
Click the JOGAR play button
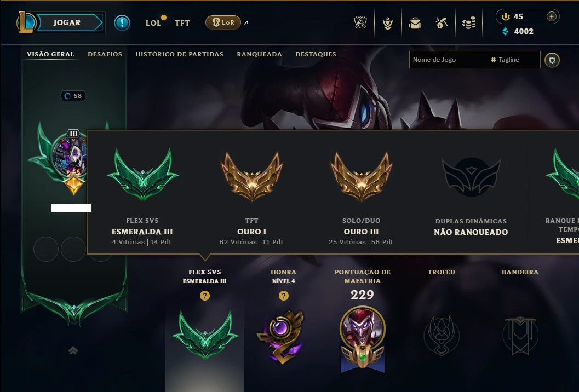coord(67,22)
